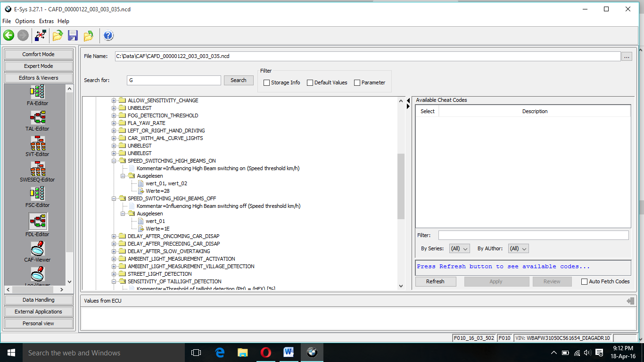Click the Search button
This screenshot has width=644, height=362.
[239, 80]
